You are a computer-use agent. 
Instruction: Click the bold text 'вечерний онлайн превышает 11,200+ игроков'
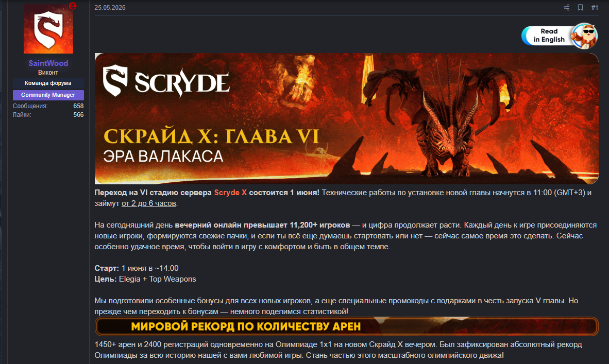(262, 225)
